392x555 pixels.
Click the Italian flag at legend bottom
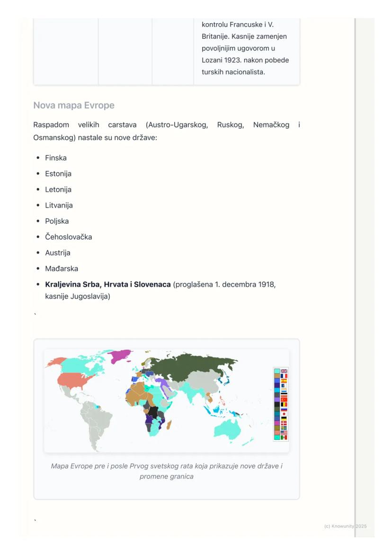point(284,437)
